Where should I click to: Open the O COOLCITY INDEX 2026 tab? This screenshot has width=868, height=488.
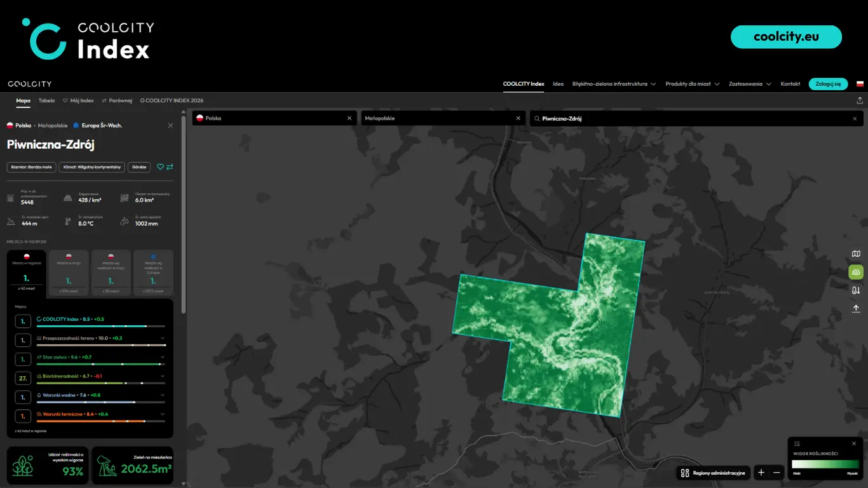pyautogui.click(x=172, y=100)
